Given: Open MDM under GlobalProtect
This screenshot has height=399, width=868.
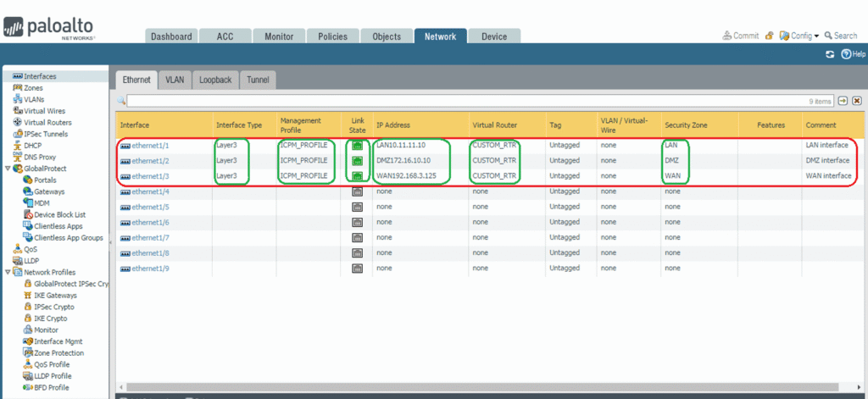Looking at the screenshot, I should click(42, 203).
